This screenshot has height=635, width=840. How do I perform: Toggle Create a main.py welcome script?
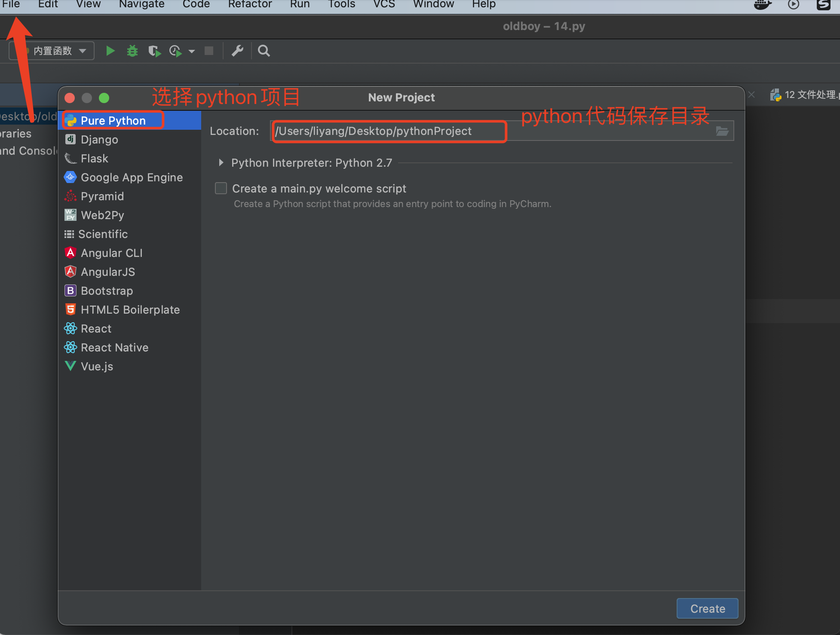coord(221,188)
